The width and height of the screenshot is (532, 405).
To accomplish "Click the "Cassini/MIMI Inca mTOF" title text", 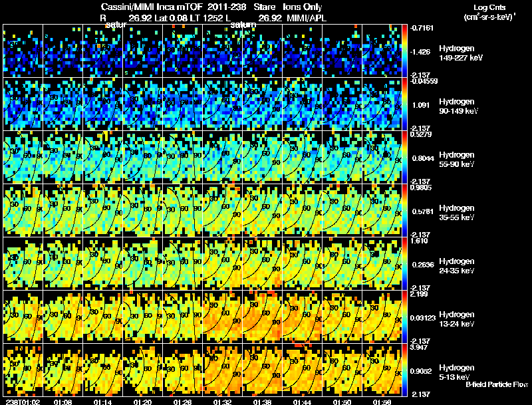I will (152, 7).
